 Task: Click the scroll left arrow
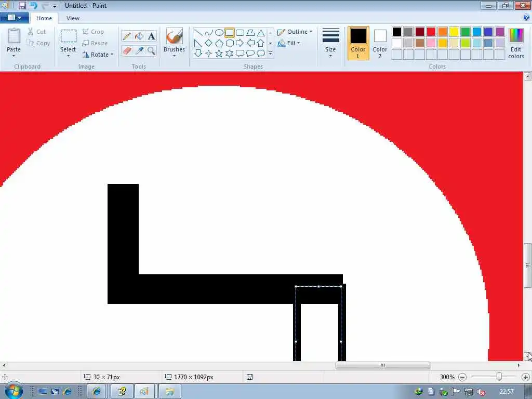4,365
